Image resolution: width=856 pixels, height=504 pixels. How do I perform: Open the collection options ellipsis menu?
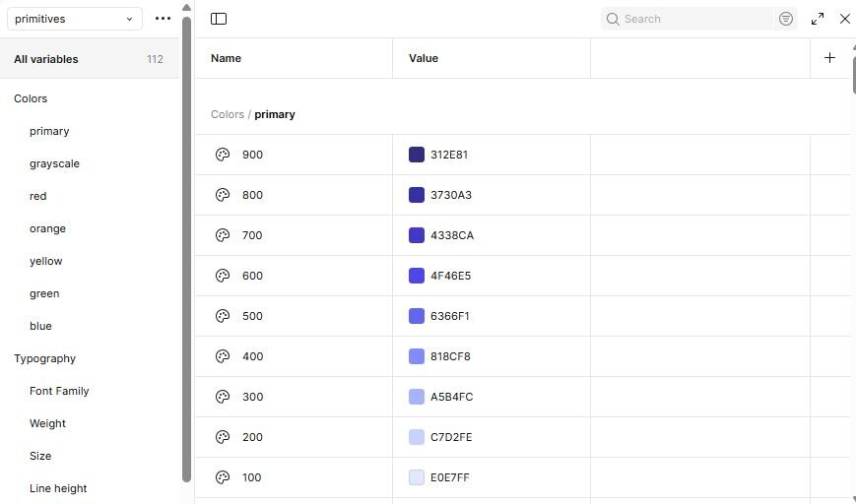(164, 19)
